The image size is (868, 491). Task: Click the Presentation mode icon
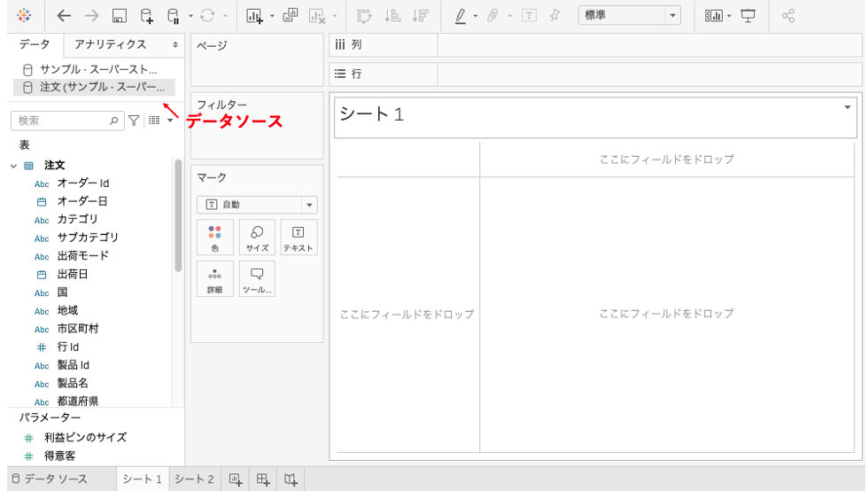(x=748, y=16)
